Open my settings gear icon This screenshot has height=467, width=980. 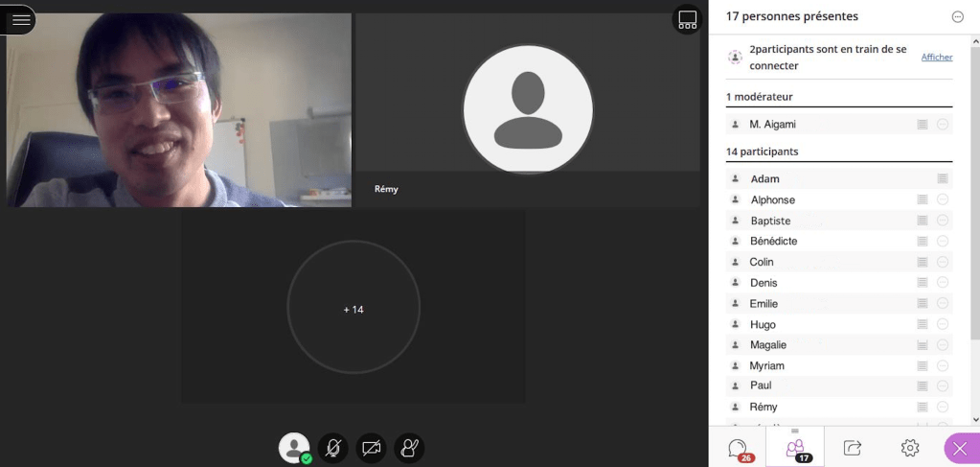pos(909,448)
